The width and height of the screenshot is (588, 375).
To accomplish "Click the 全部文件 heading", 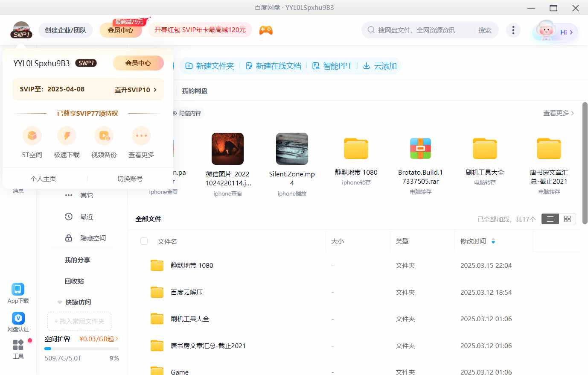I will click(x=148, y=219).
